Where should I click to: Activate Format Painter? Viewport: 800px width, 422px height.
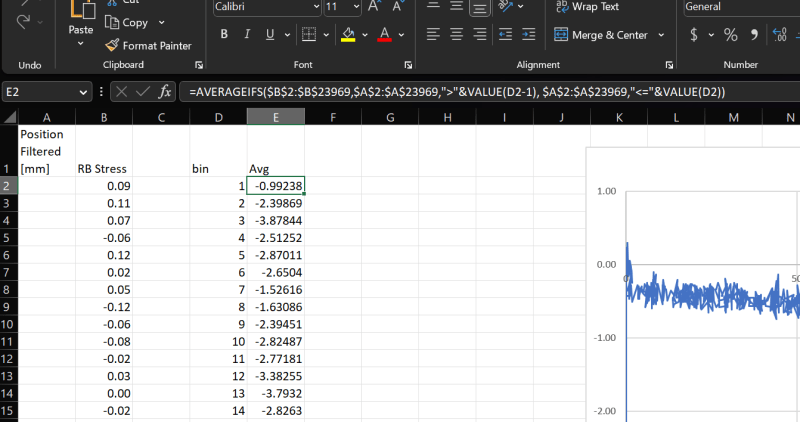pos(148,45)
